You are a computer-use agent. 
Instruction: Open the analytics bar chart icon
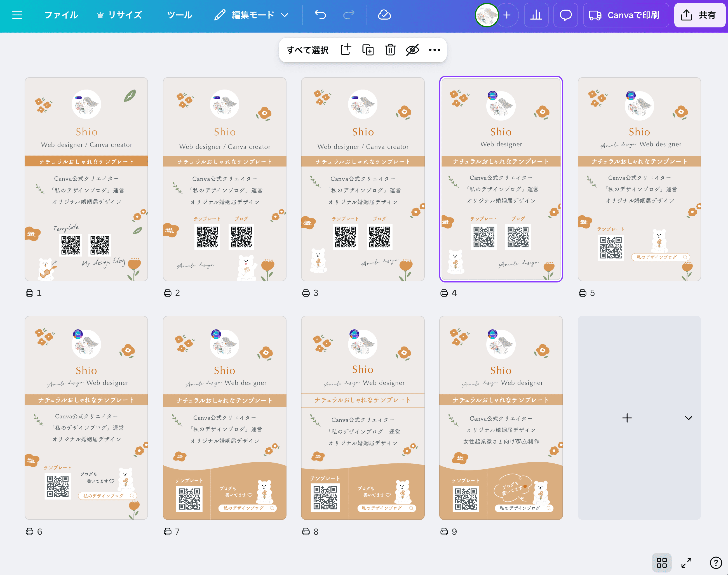click(536, 15)
